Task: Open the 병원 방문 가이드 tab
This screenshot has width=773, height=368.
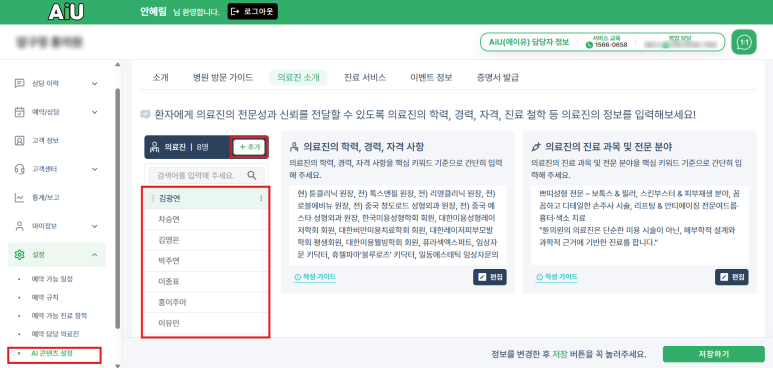Action: [x=223, y=77]
